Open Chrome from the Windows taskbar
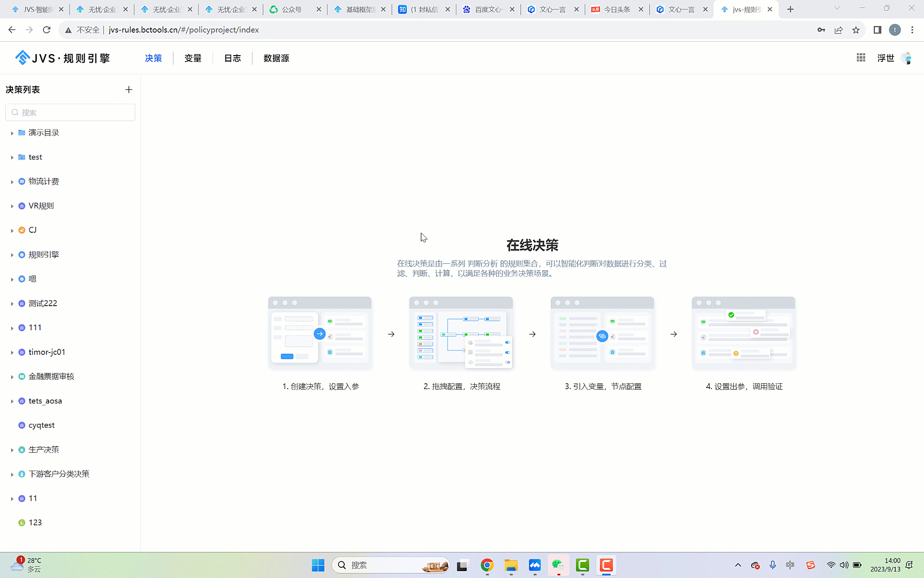The image size is (924, 578). pyautogui.click(x=487, y=565)
